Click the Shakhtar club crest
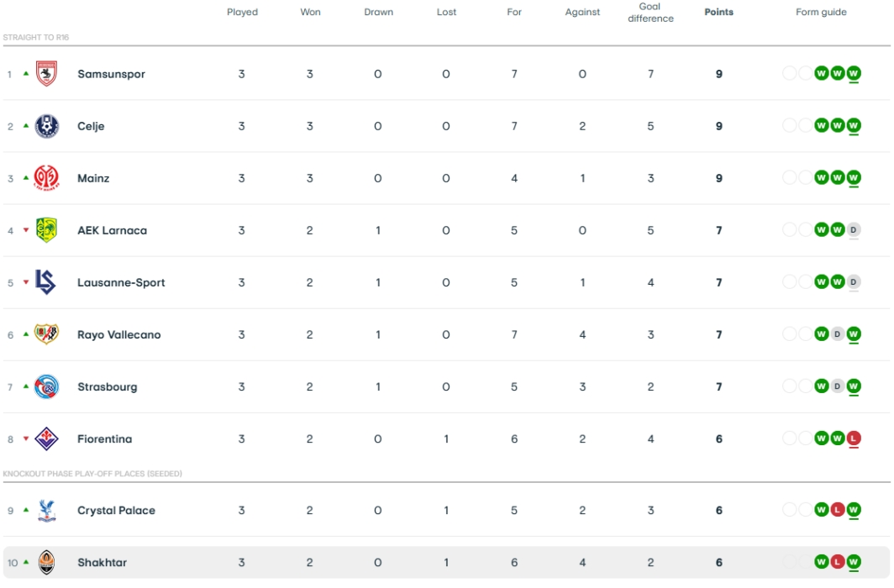Viewport: 894px width, 588px height. point(46,562)
